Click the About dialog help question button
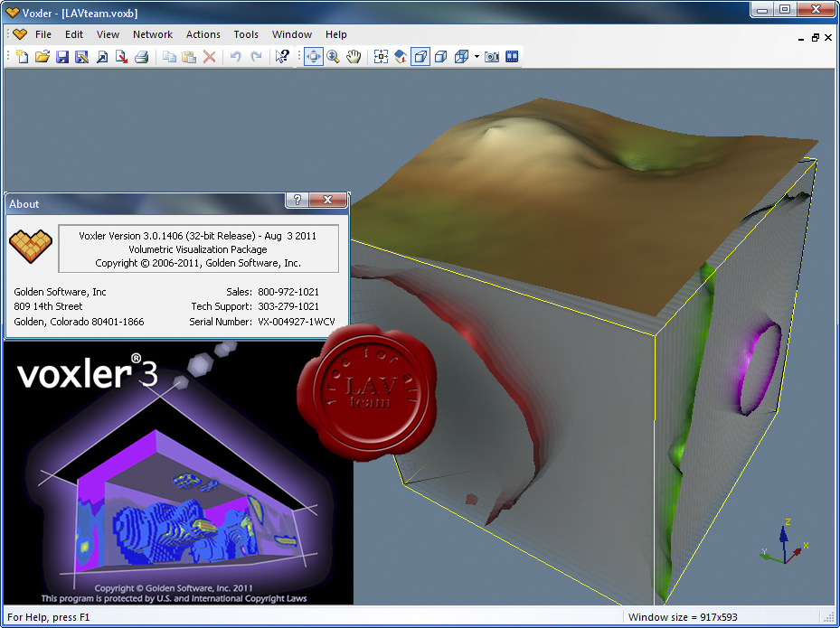 tap(297, 201)
